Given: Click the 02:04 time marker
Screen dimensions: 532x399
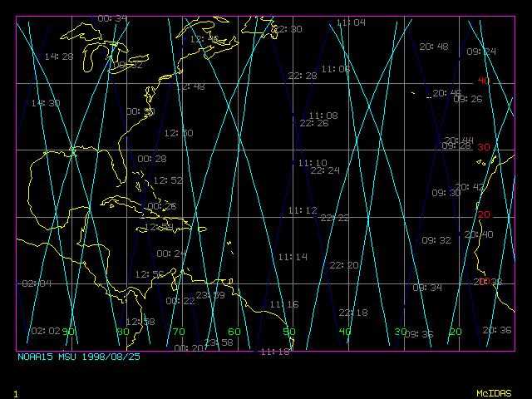Looking at the screenshot, I should (37, 283).
